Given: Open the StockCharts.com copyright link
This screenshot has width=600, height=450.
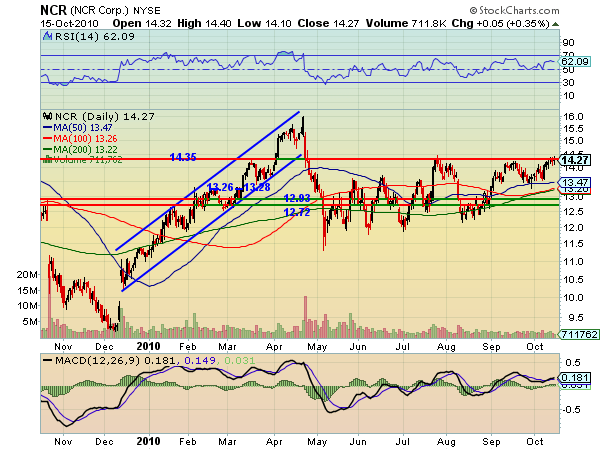Looking at the screenshot, I should click(x=515, y=10).
